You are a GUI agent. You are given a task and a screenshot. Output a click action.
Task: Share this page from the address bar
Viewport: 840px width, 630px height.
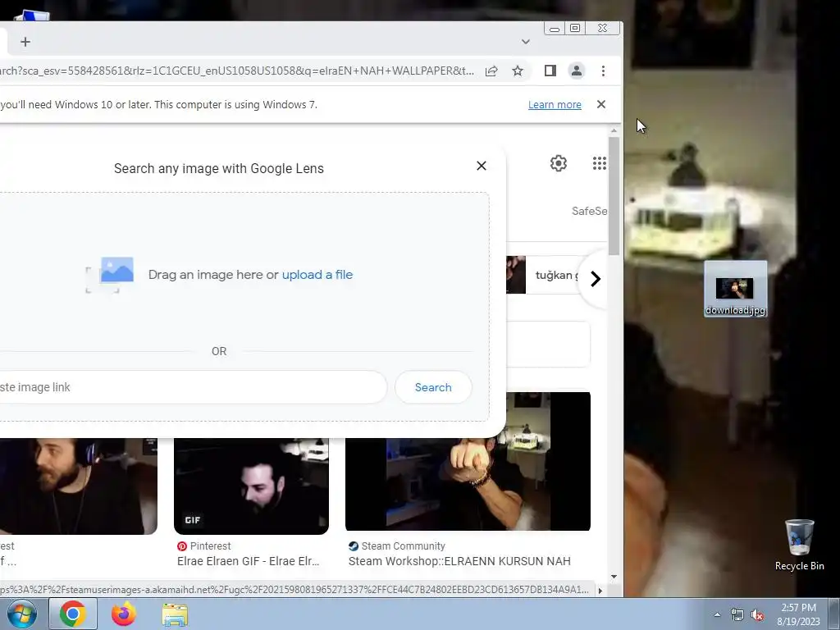coord(491,71)
